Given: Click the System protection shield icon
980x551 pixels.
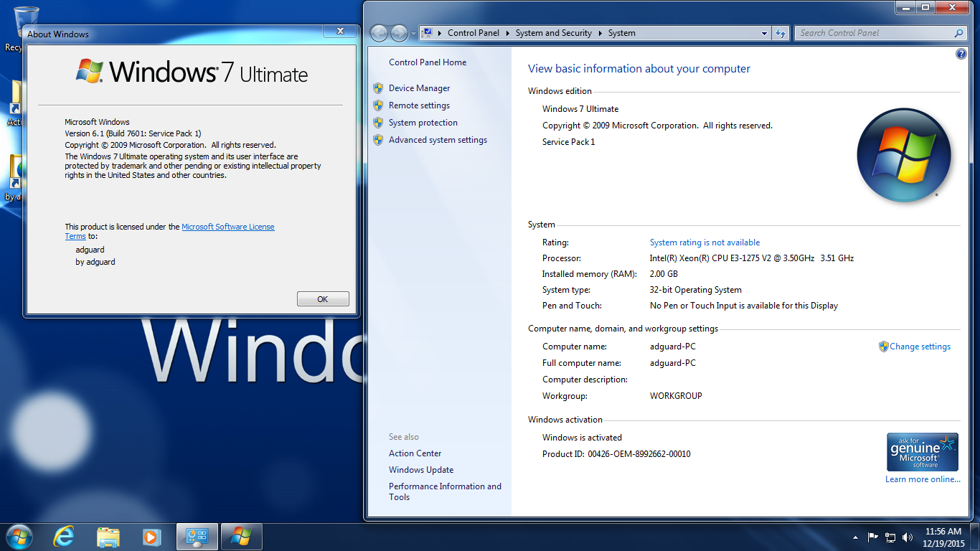Looking at the screenshot, I should [x=378, y=123].
